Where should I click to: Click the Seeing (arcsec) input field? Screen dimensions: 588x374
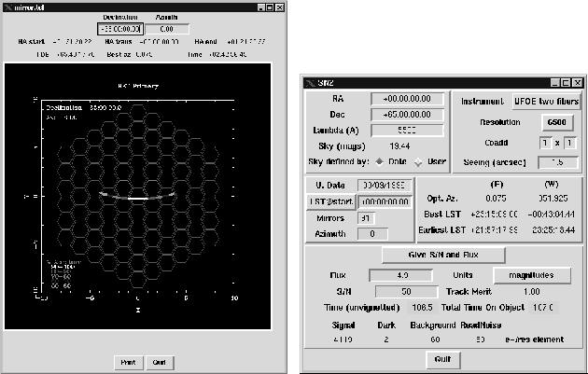pos(557,162)
